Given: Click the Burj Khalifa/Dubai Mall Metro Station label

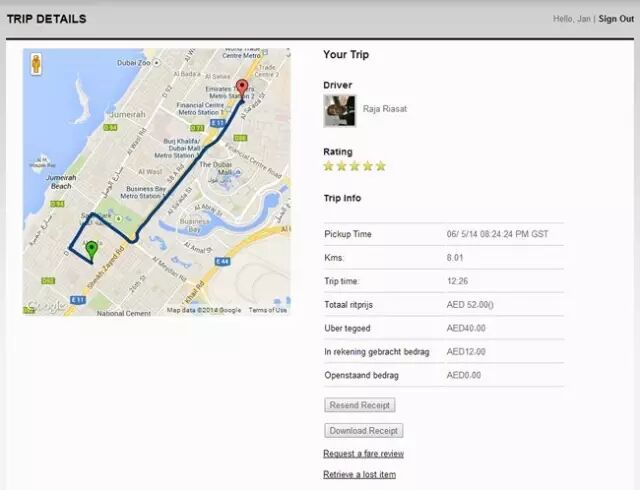Looking at the screenshot, I should (178, 148).
